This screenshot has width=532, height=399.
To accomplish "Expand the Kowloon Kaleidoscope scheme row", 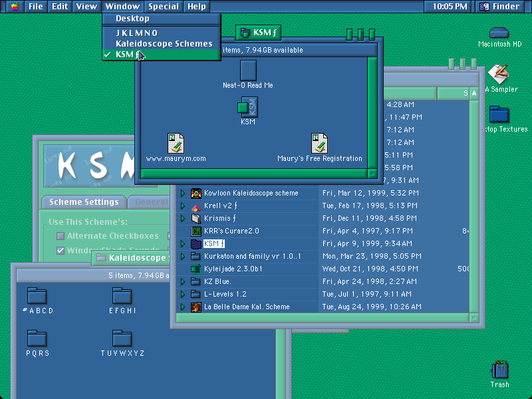I will (x=182, y=193).
